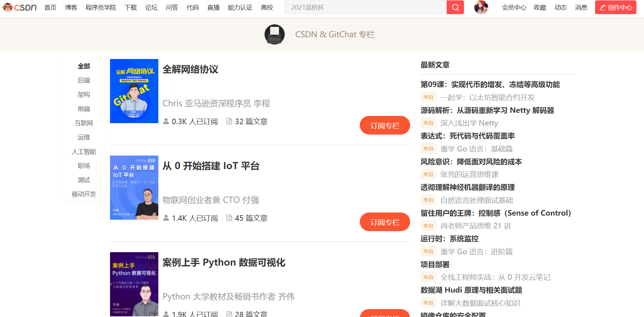Open article 源码解析：从源码重新学习 Netty 解码器

pos(487,110)
